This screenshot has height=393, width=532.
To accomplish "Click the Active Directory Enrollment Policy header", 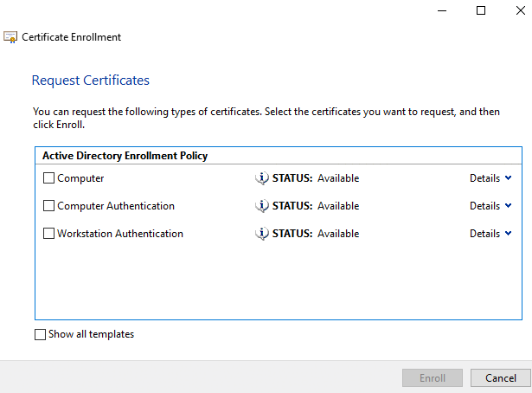I will (125, 156).
